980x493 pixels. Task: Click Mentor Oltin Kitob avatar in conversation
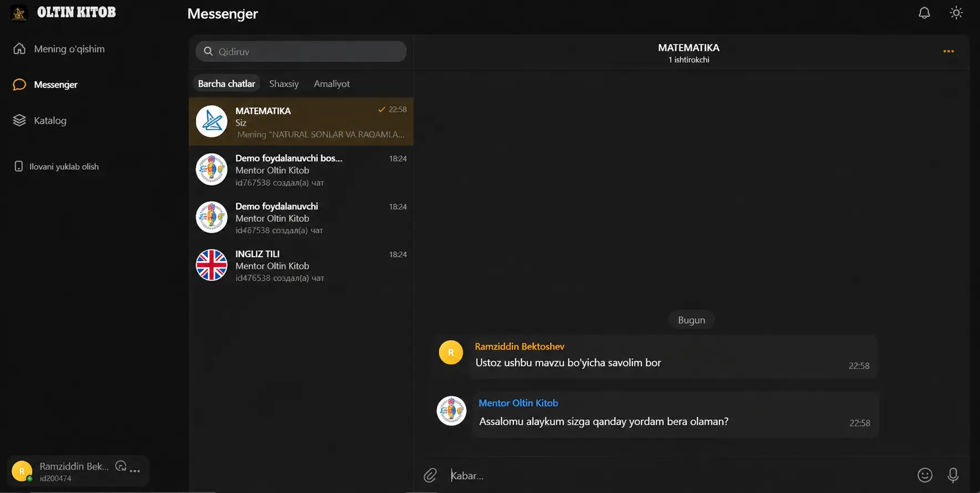tap(452, 411)
